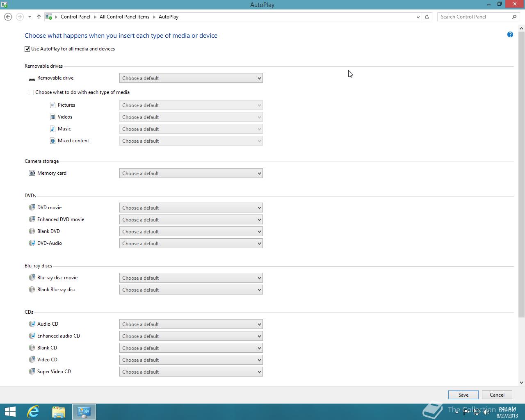Open the Blu-ray disc movie dropdown
This screenshot has height=420, width=525.
[x=191, y=278]
